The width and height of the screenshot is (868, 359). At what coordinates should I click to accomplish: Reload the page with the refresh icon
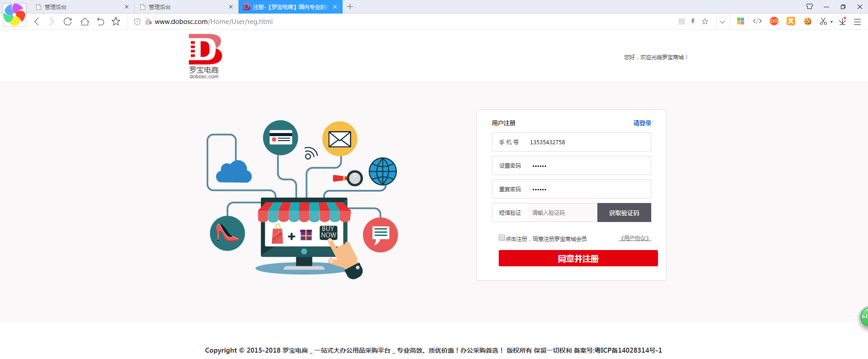(x=68, y=22)
